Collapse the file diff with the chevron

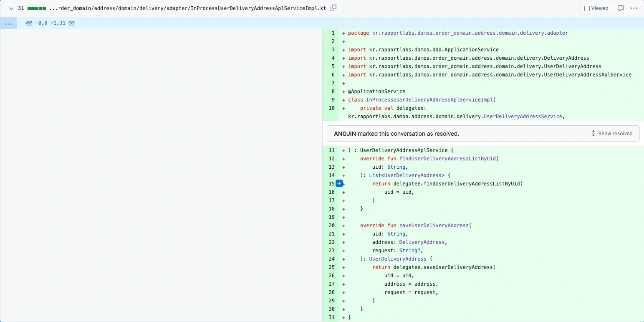coord(11,8)
